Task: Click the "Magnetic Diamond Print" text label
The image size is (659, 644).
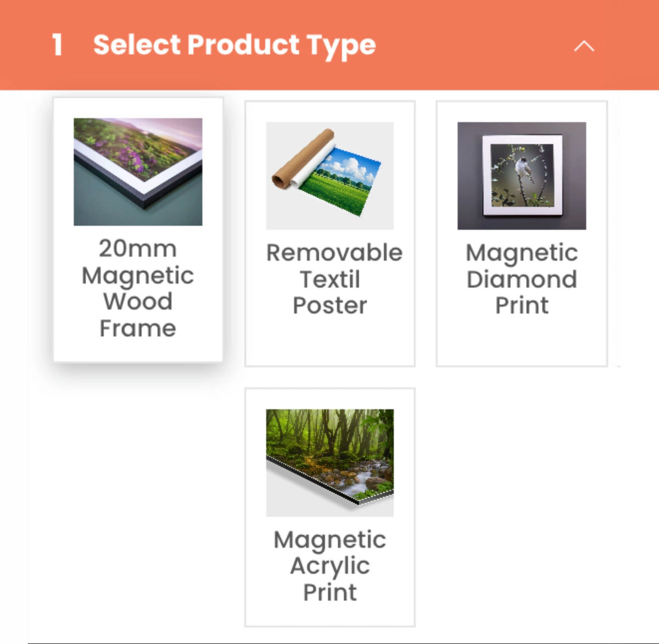Action: coord(522,279)
